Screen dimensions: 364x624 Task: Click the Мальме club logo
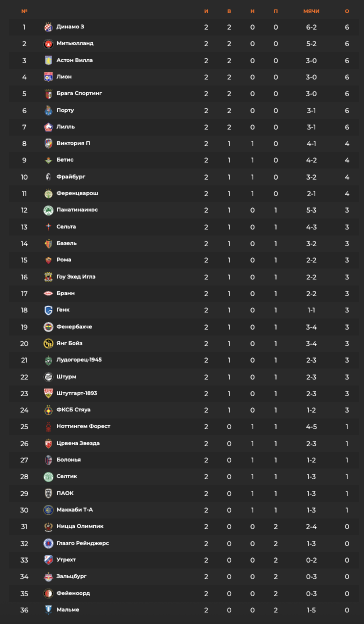tap(48, 610)
